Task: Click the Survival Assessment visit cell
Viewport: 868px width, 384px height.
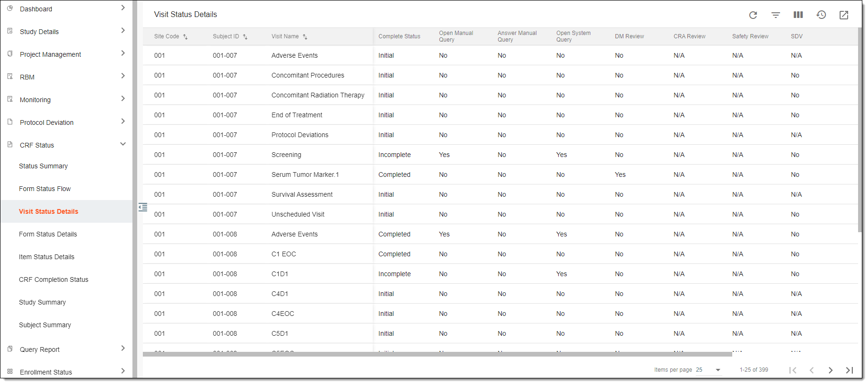Action: tap(302, 194)
